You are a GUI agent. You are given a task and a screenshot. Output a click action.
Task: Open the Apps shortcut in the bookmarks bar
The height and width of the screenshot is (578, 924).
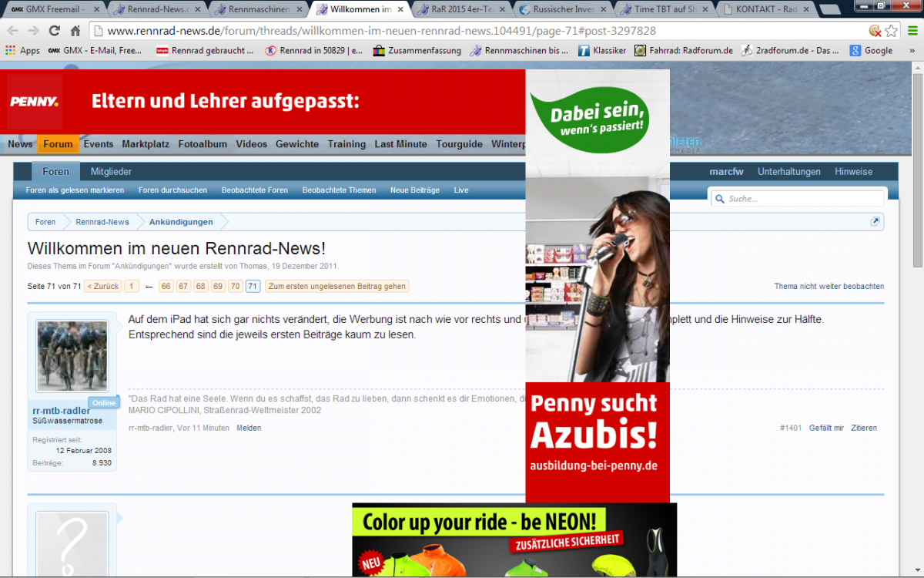22,51
